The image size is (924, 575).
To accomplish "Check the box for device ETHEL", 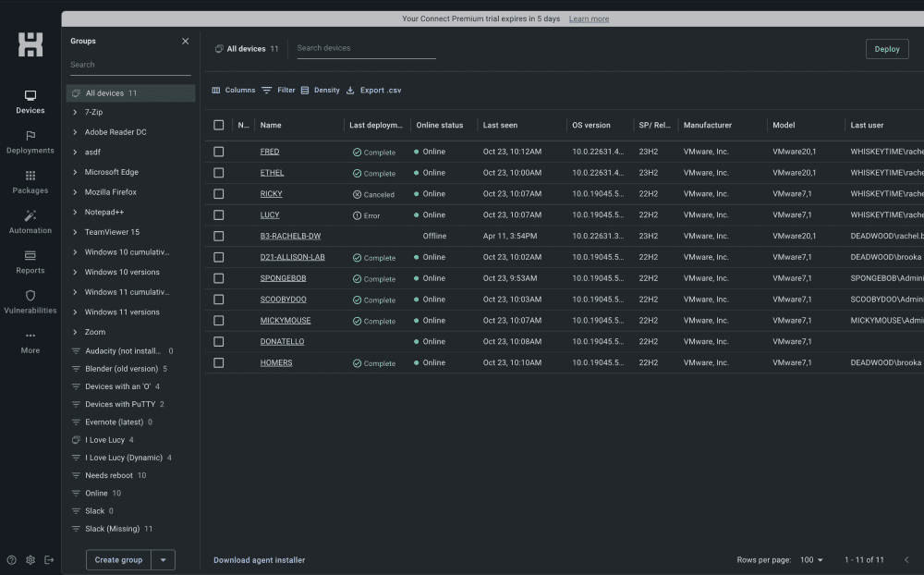I will point(219,173).
